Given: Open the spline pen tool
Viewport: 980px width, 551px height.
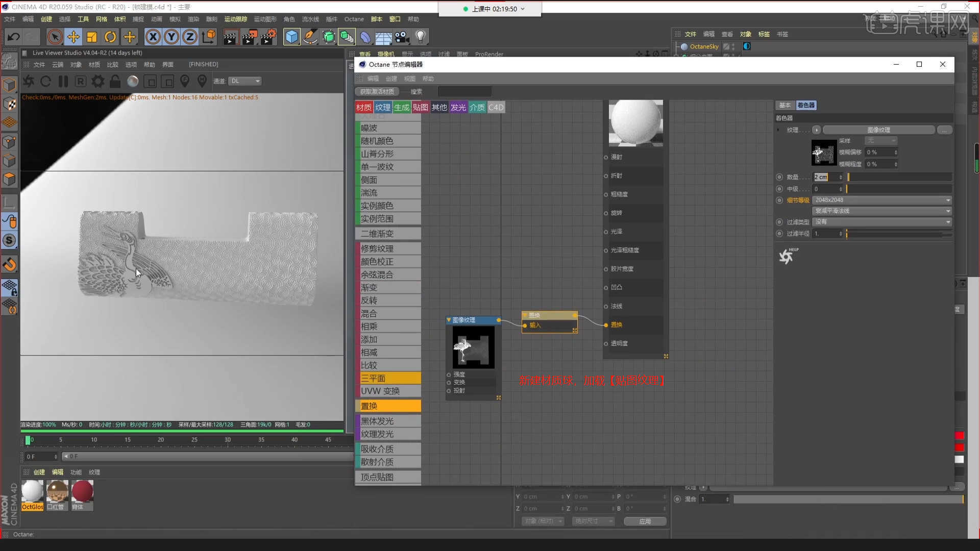Looking at the screenshot, I should (310, 37).
